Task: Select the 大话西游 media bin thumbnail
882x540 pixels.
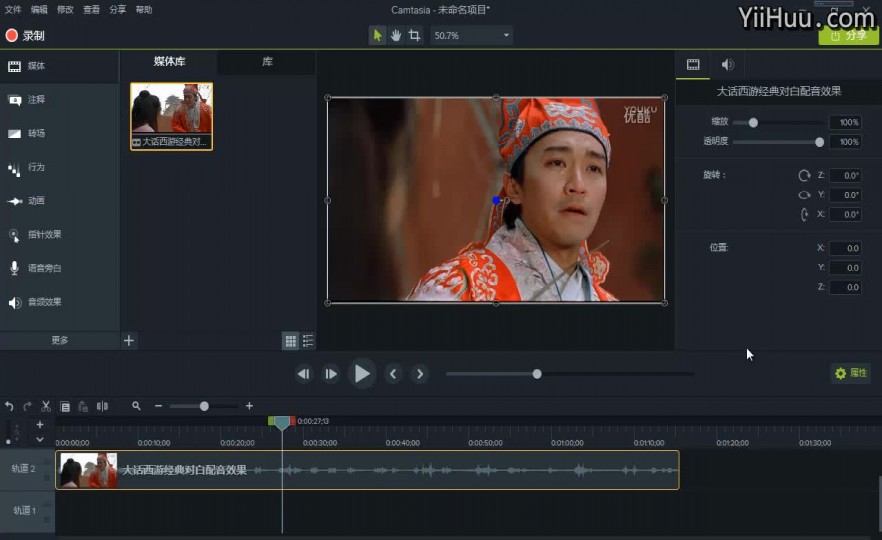Action: click(x=172, y=116)
